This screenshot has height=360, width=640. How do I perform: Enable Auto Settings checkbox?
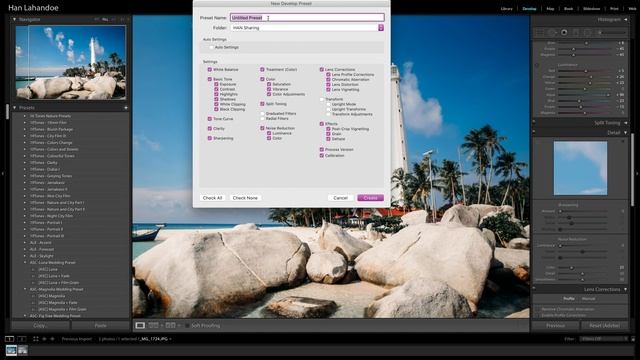(211, 47)
